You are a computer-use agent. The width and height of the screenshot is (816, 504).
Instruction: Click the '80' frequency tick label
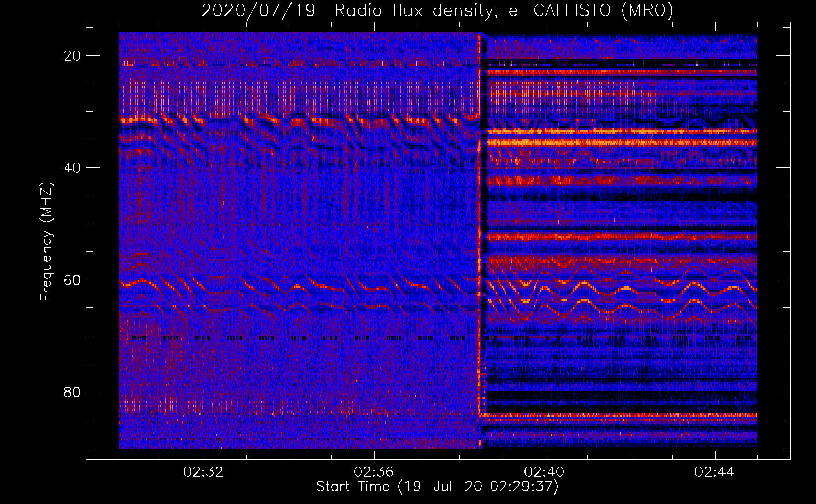(73, 392)
